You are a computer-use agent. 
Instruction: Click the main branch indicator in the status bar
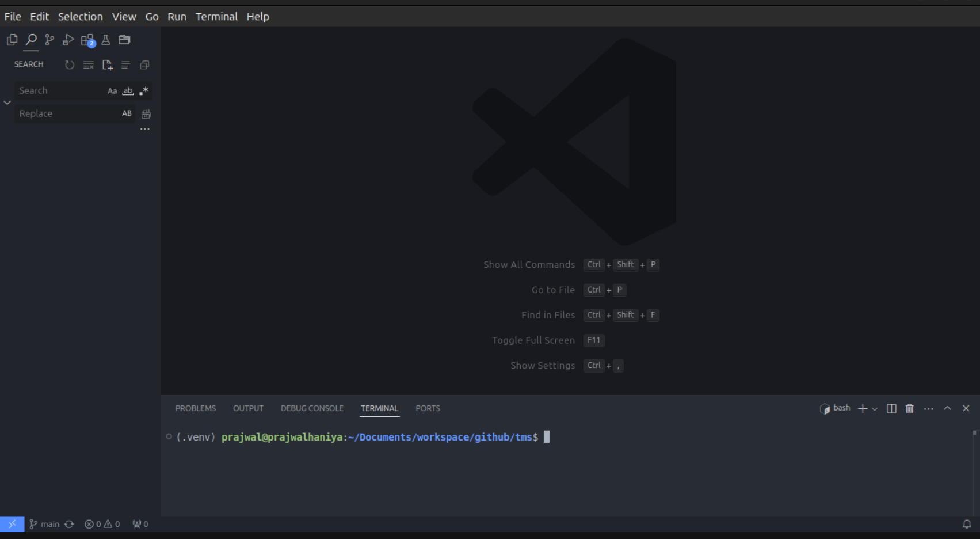click(x=44, y=524)
